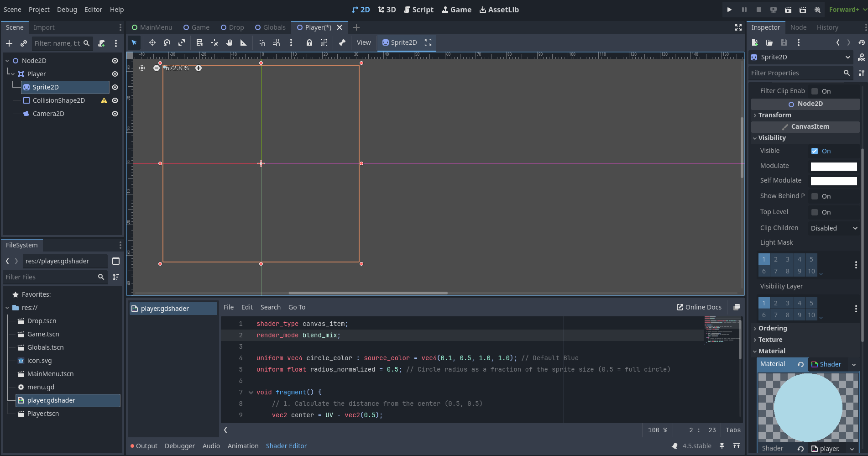Uncheck the Visible checkbox in Inspector
The width and height of the screenshot is (868, 456).
click(x=815, y=151)
